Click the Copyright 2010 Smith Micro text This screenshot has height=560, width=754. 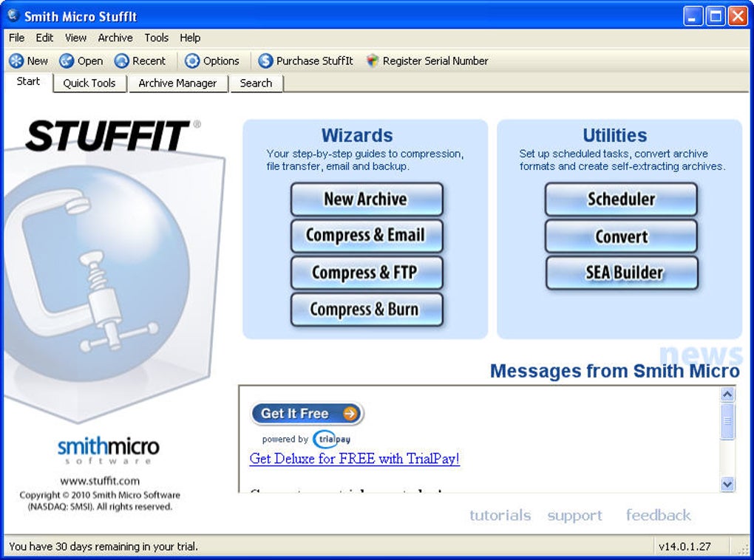(100, 501)
